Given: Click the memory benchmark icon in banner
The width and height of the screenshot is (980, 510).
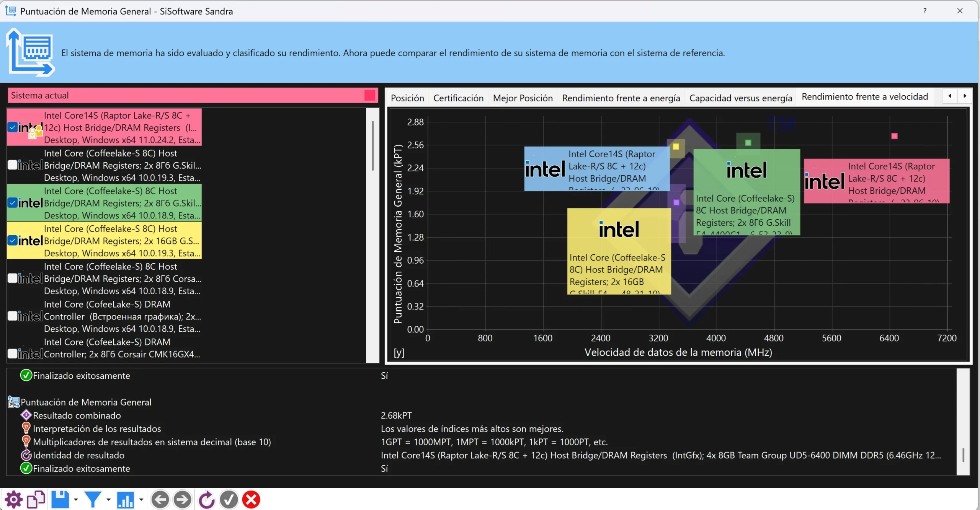Looking at the screenshot, I should pyautogui.click(x=31, y=52).
